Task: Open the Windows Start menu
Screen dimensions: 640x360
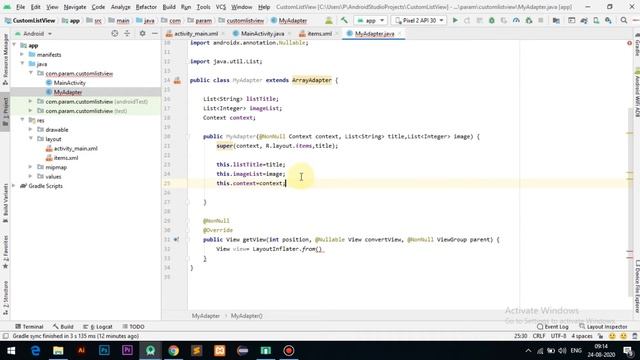Action: (x=11, y=351)
